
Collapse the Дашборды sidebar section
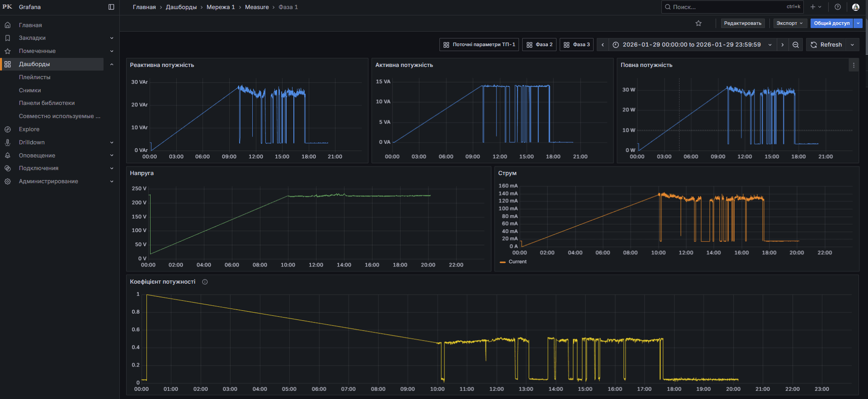[112, 64]
